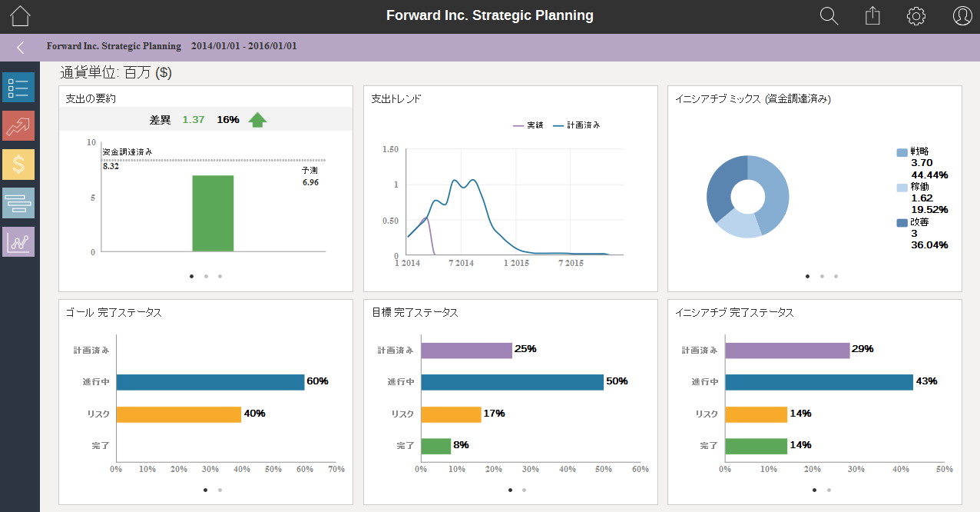
Task: Open the Gantt bars sidebar icon
Action: point(18,203)
